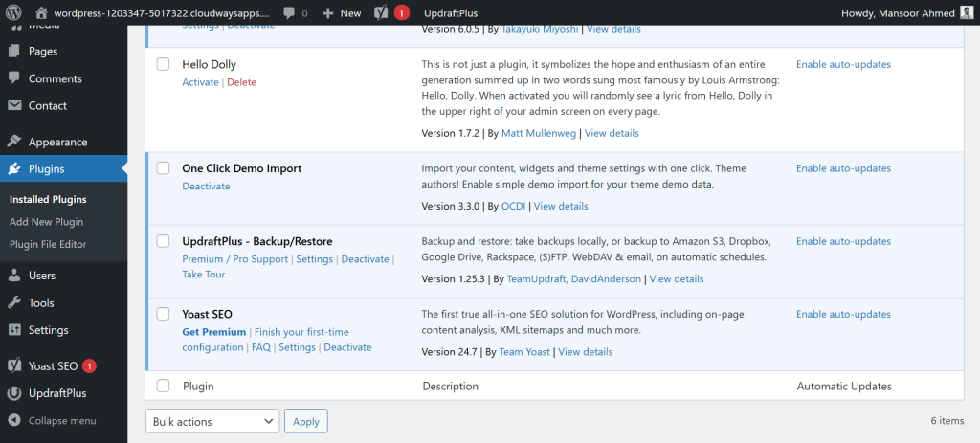The height and width of the screenshot is (443, 980).
Task: Click UpdraftPlus Take Tour link
Action: pos(204,275)
